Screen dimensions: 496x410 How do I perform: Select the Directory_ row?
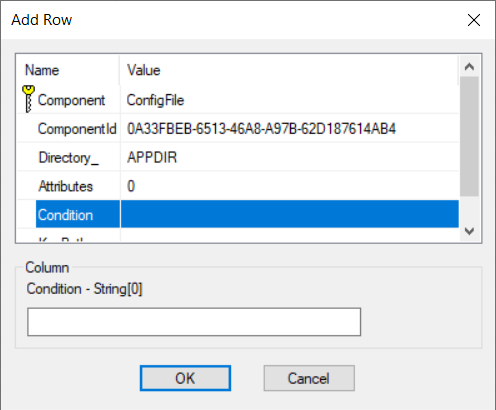(x=238, y=157)
